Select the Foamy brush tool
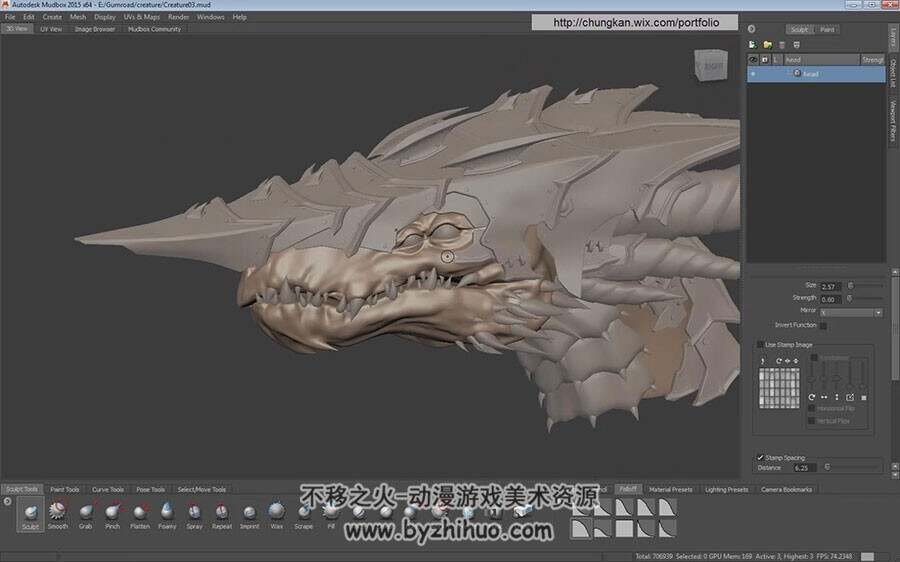This screenshot has height=562, width=900. coord(167,514)
